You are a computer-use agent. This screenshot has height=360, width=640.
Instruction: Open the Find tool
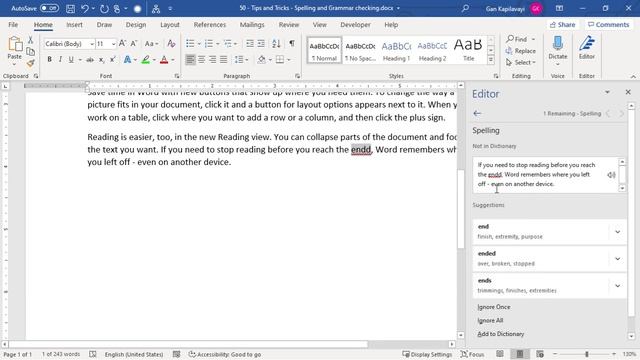click(x=516, y=39)
